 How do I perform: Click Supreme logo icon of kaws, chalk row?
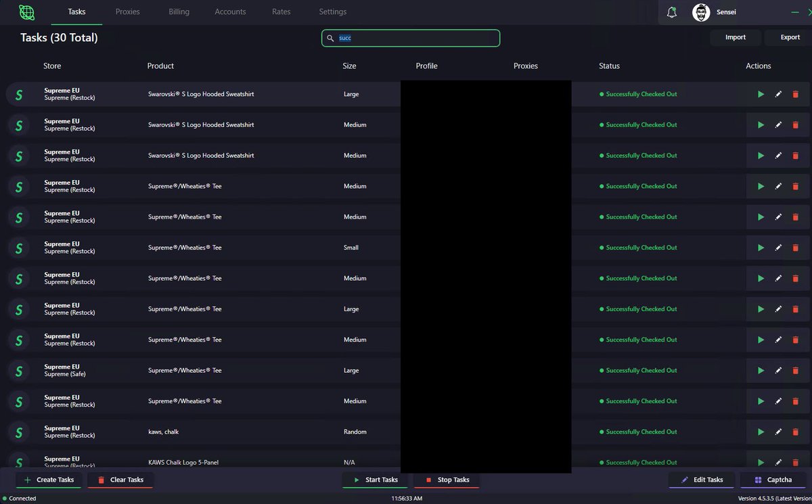[x=19, y=432]
